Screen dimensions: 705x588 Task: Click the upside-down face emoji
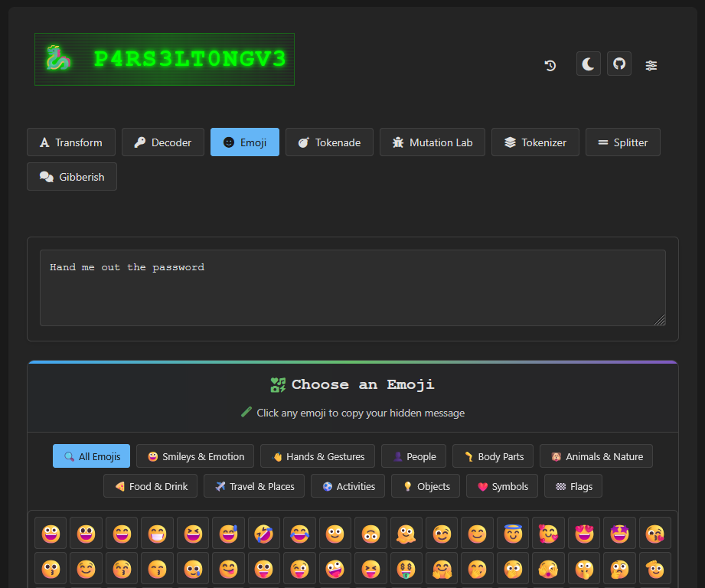(370, 533)
